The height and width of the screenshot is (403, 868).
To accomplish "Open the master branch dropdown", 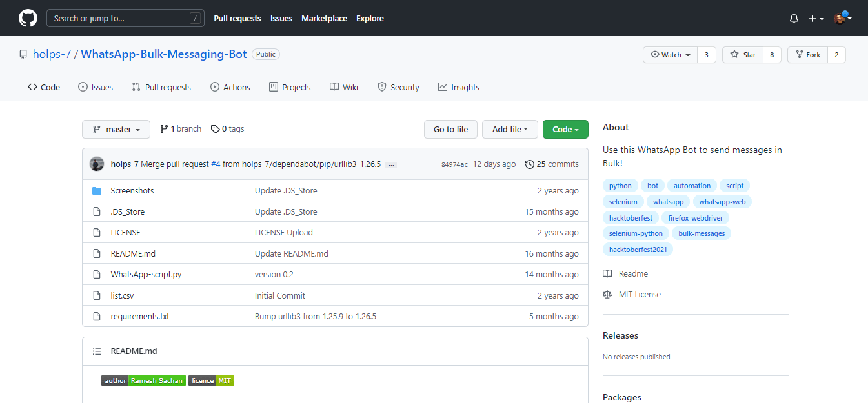I will 116,130.
